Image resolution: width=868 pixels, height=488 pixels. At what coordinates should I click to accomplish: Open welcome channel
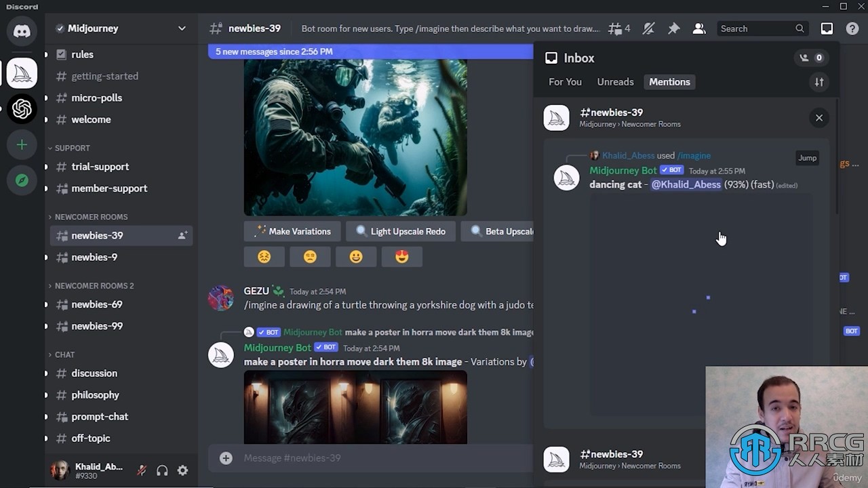[121, 119]
